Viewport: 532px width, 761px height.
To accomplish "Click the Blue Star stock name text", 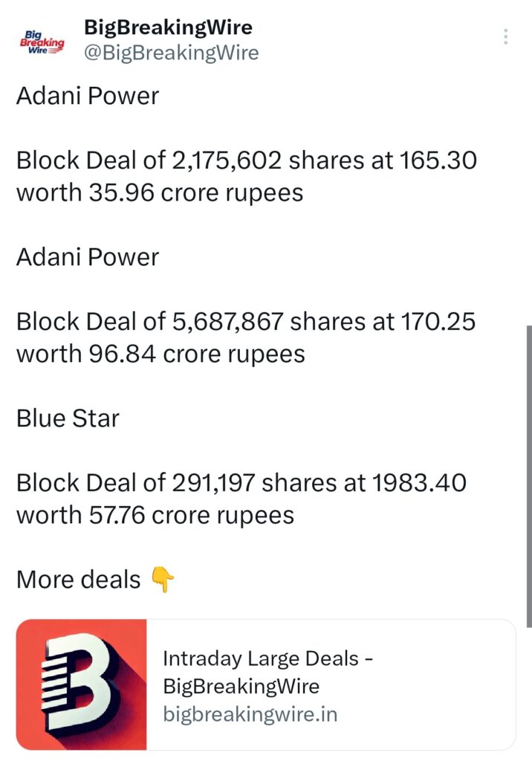I will pyautogui.click(x=68, y=418).
